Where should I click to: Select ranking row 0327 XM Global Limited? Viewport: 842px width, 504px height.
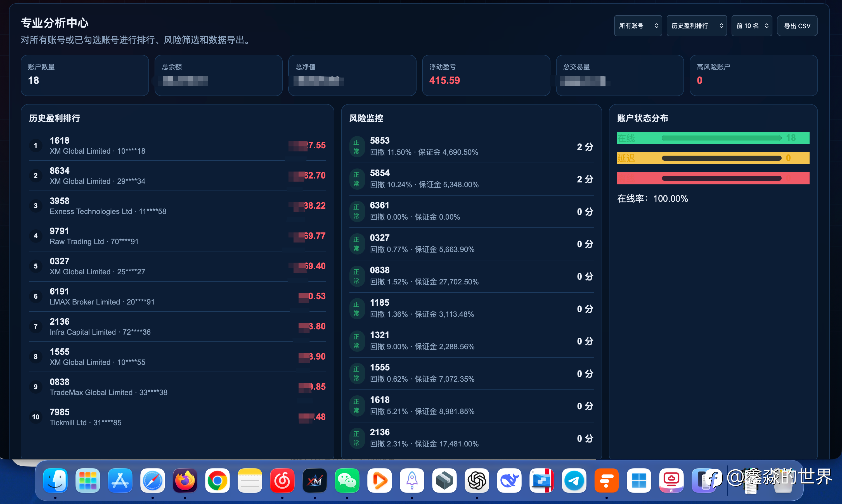coord(177,266)
